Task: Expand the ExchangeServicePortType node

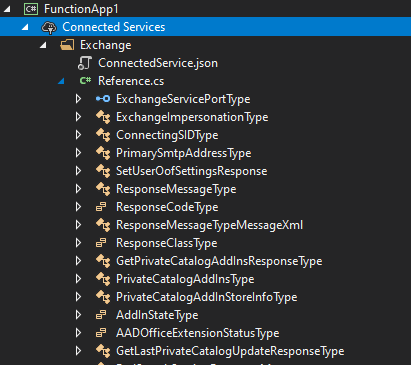Action: click(x=78, y=99)
